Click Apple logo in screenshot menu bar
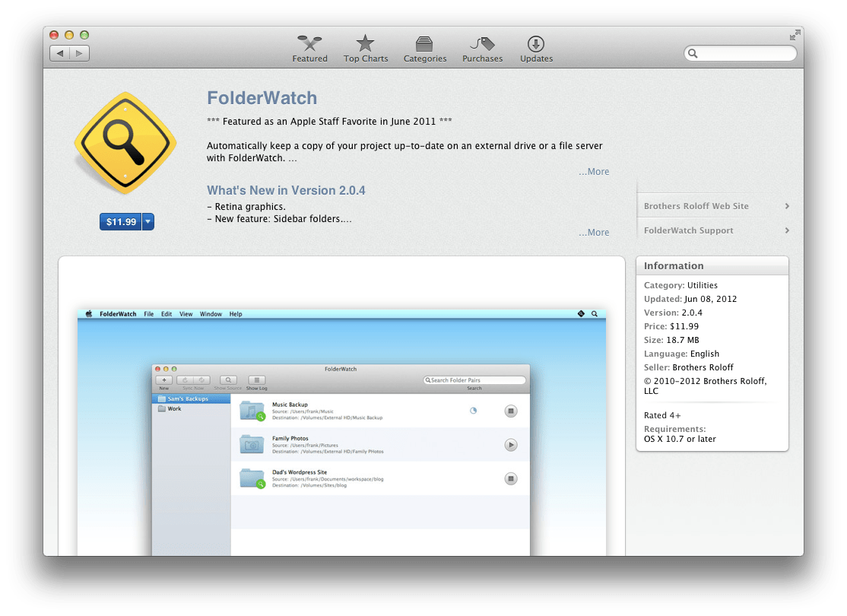 tap(89, 314)
